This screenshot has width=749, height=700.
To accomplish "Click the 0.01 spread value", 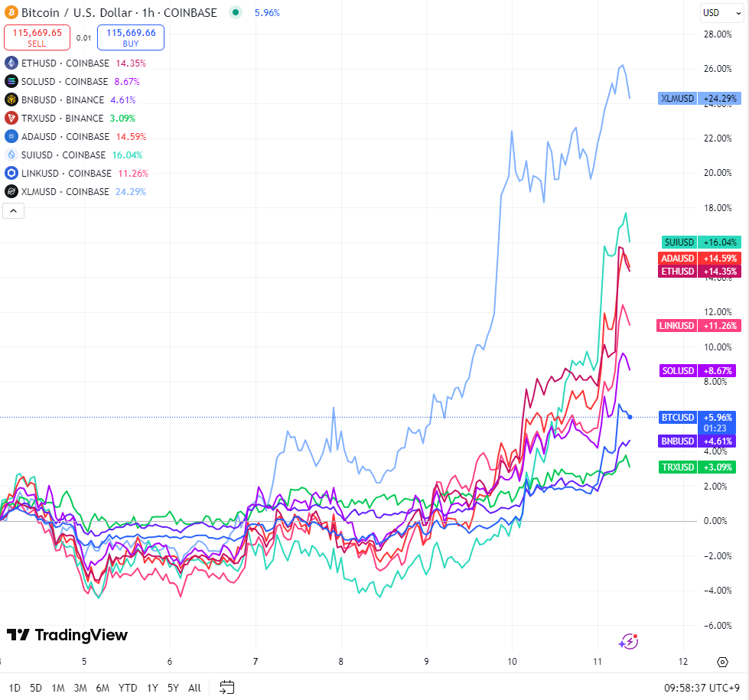I will click(83, 37).
